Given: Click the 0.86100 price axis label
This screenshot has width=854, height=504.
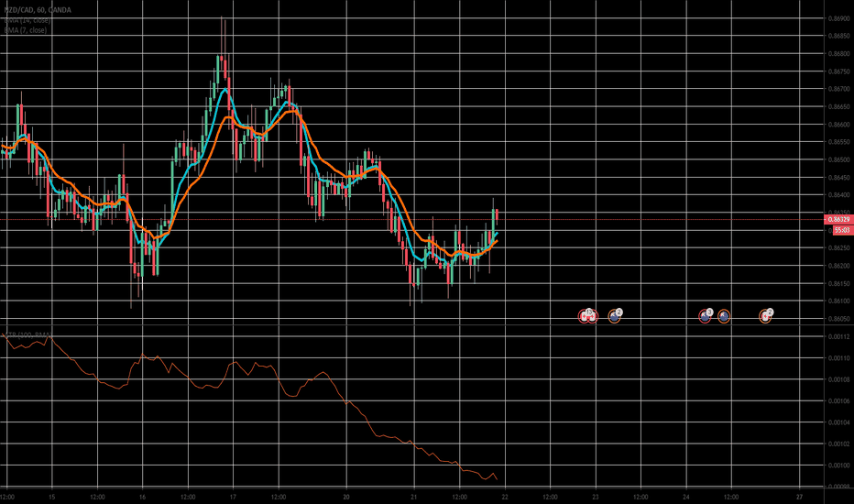Looking at the screenshot, I should pyautogui.click(x=838, y=301).
